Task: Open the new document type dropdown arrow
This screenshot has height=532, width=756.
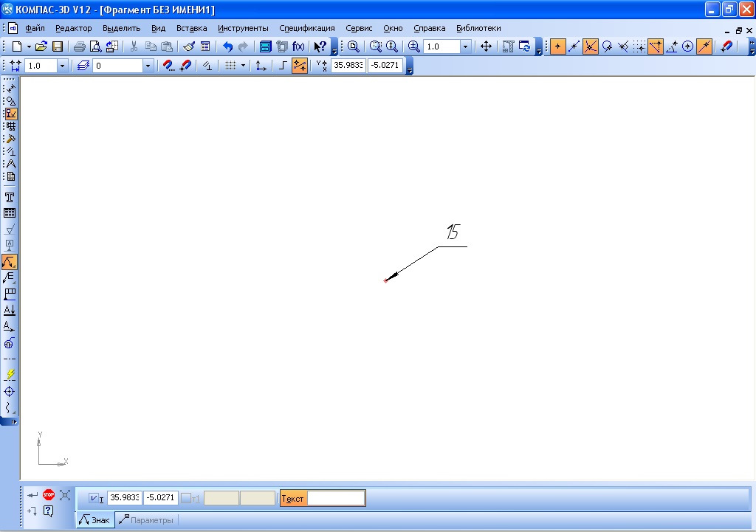Action: [29, 46]
